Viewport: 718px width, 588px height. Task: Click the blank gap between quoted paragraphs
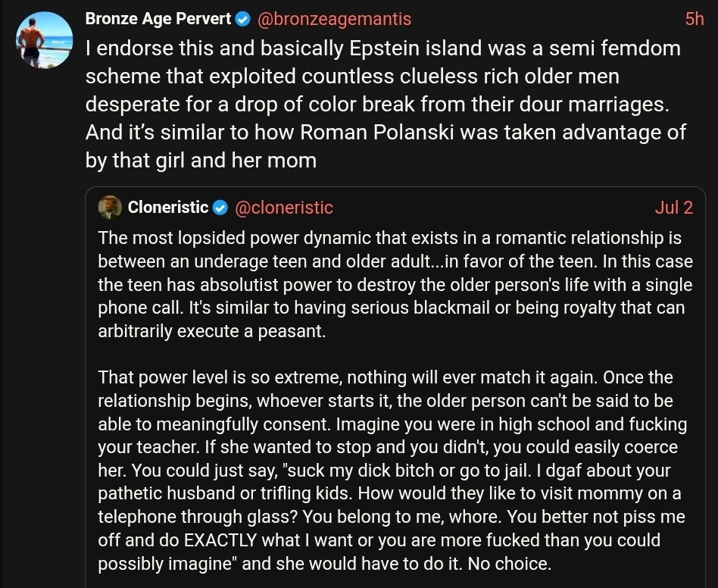click(x=395, y=354)
